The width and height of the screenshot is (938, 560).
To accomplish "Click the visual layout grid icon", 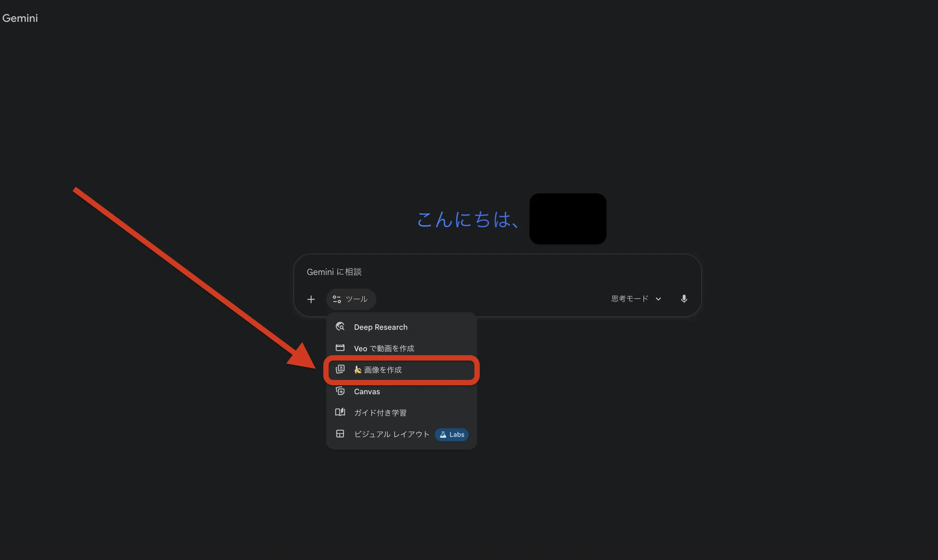I will (340, 434).
